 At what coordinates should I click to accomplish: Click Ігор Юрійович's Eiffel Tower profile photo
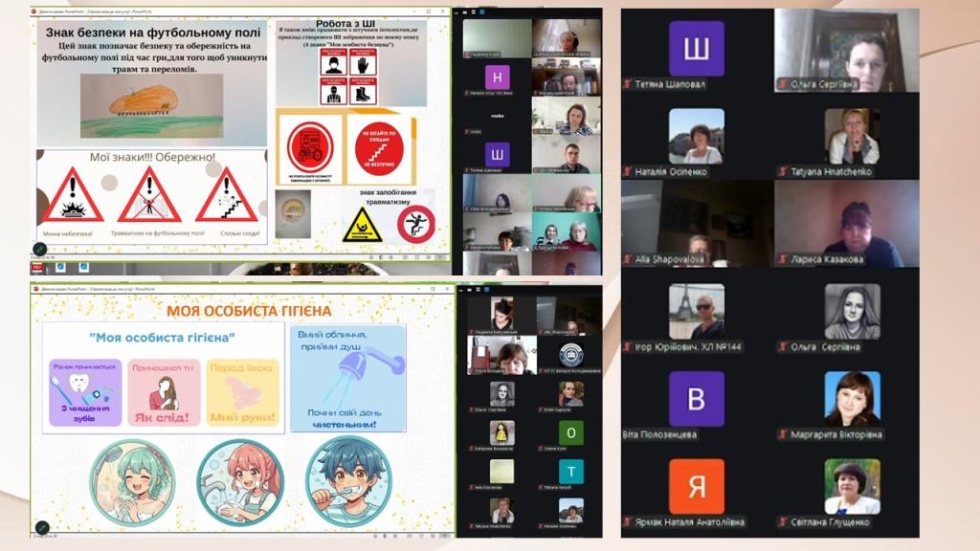(x=696, y=311)
